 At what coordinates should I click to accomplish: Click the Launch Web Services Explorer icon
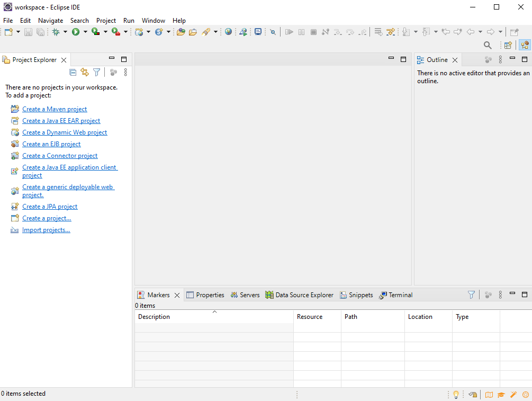(x=243, y=32)
